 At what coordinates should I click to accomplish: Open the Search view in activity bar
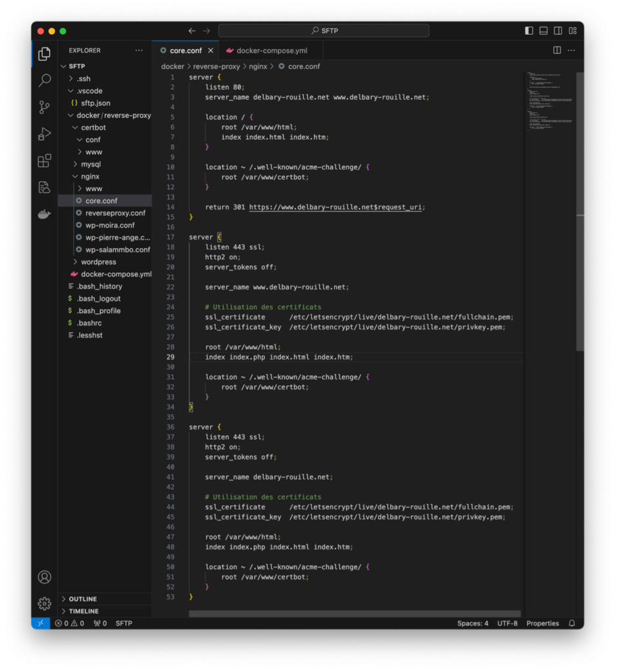pyautogui.click(x=44, y=81)
